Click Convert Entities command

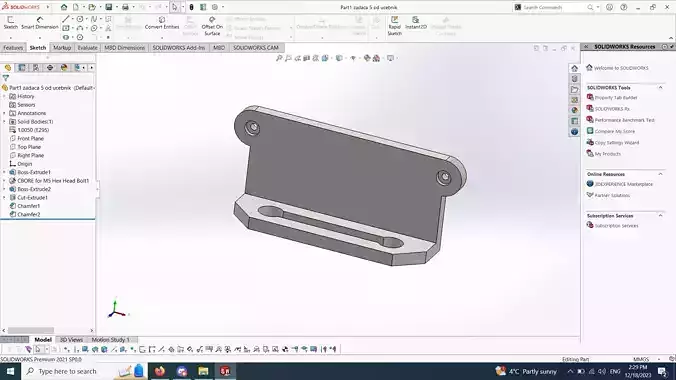pyautogui.click(x=162, y=23)
